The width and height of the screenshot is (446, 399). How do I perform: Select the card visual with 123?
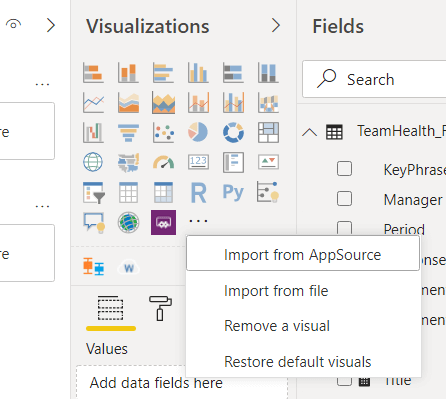click(x=198, y=162)
